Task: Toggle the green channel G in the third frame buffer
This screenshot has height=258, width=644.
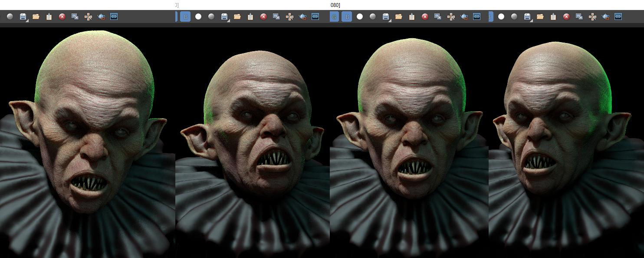Action: click(x=334, y=17)
